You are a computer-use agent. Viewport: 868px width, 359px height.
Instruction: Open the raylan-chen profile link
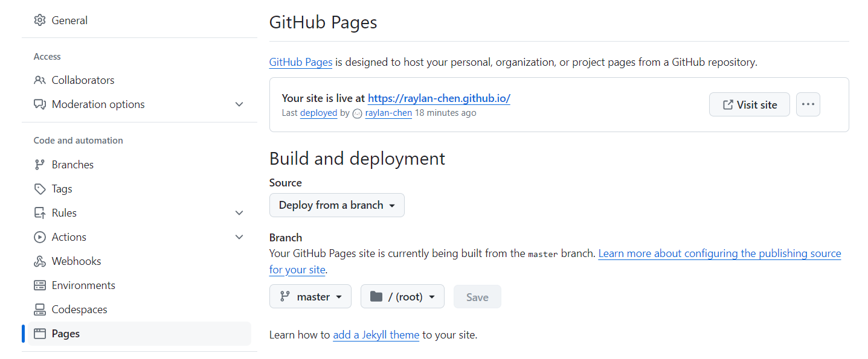point(388,113)
